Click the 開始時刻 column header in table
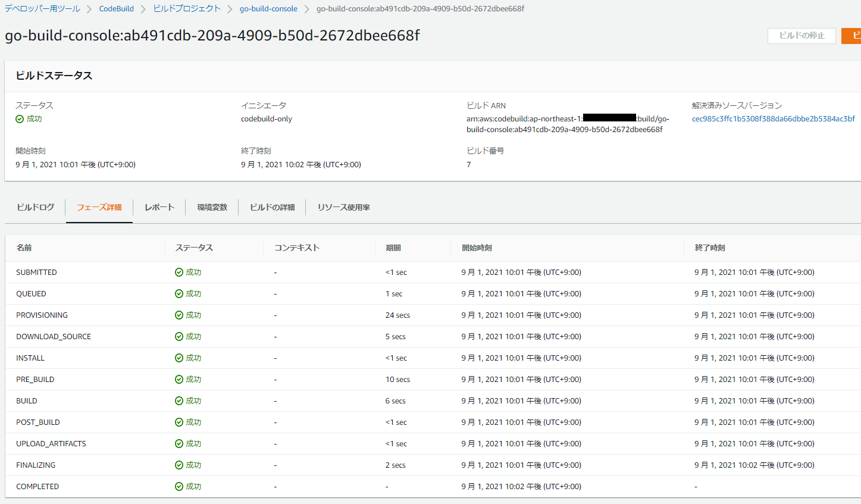 (x=477, y=248)
